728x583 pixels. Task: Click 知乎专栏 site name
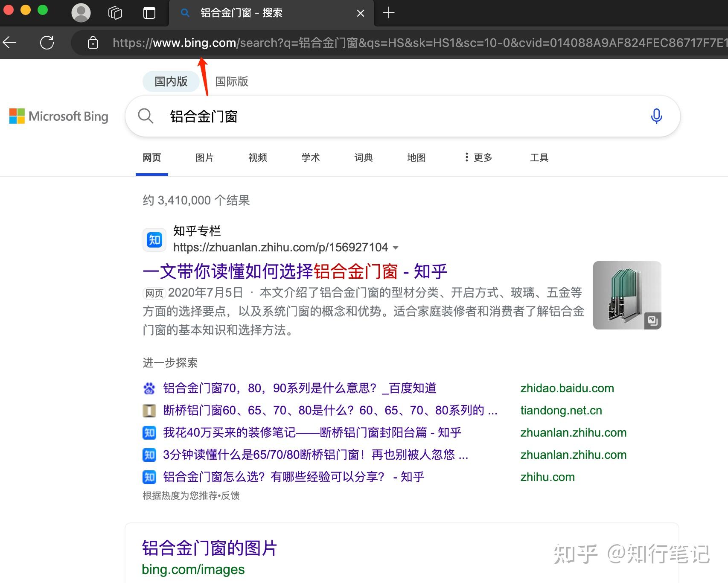tap(197, 231)
